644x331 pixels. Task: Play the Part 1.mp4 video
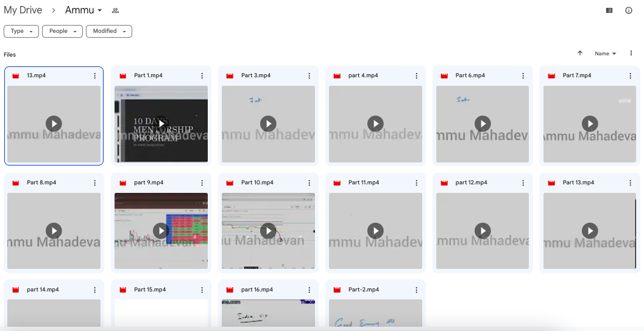point(161,124)
